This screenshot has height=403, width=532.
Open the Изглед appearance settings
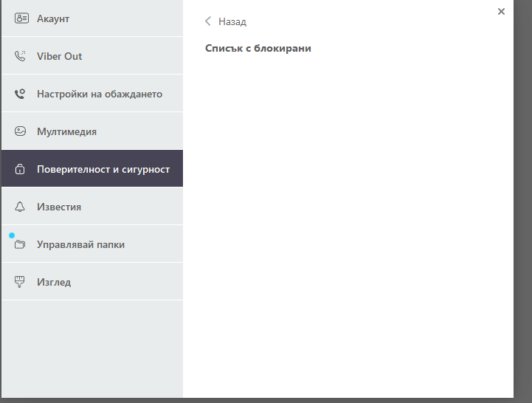54,282
